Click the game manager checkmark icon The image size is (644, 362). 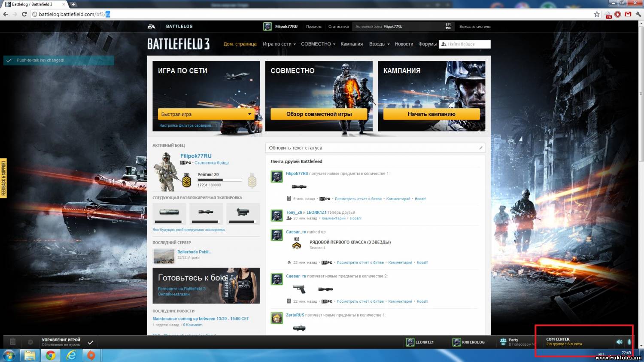click(90, 342)
